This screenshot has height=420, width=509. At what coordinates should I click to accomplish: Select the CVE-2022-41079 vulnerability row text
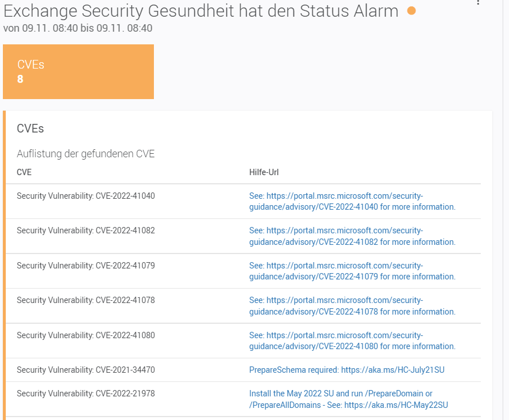(x=86, y=266)
